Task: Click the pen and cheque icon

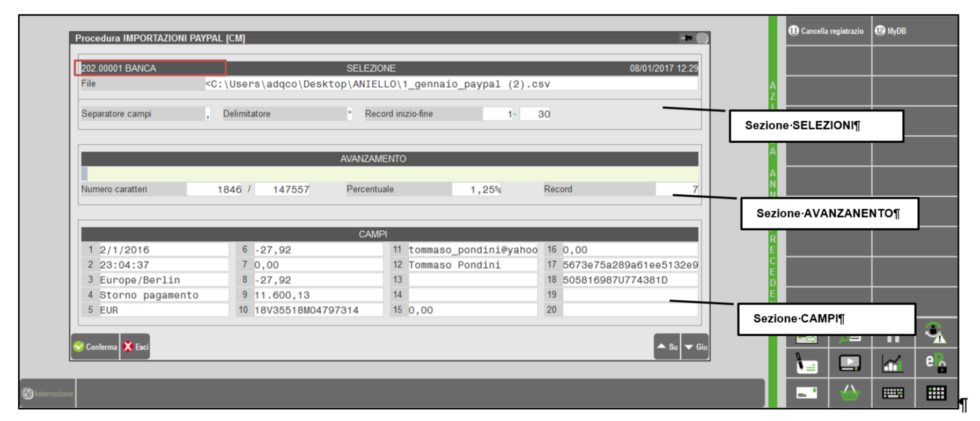Action: pyautogui.click(x=806, y=364)
